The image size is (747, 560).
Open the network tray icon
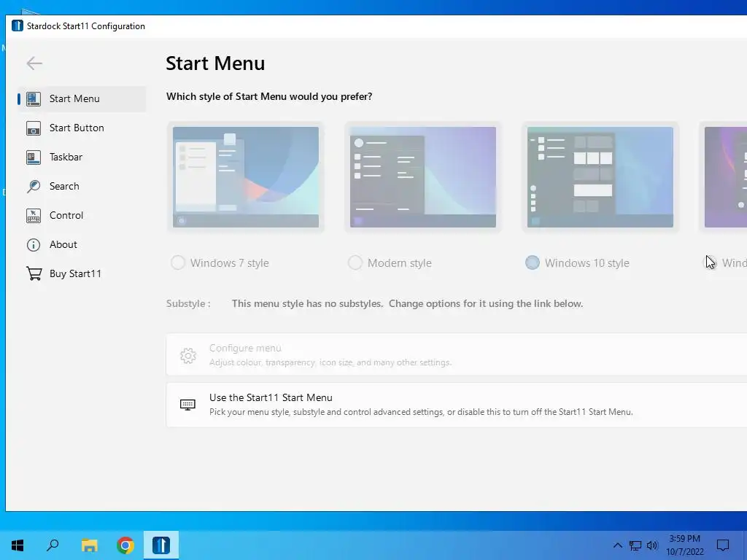[x=635, y=545]
